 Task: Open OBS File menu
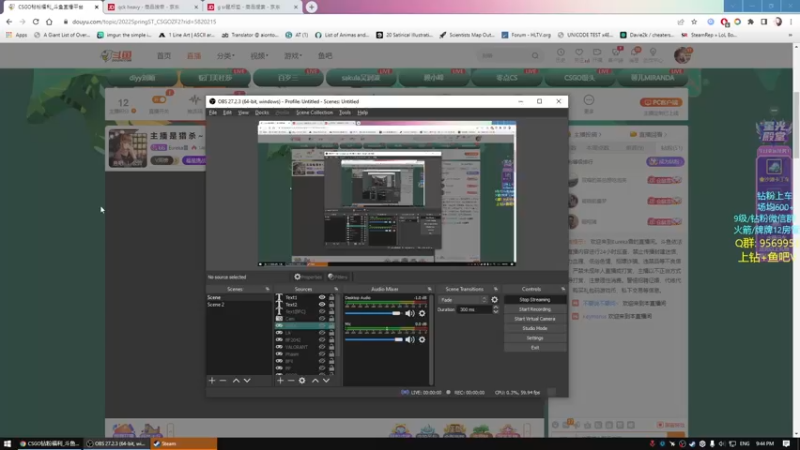pos(213,112)
